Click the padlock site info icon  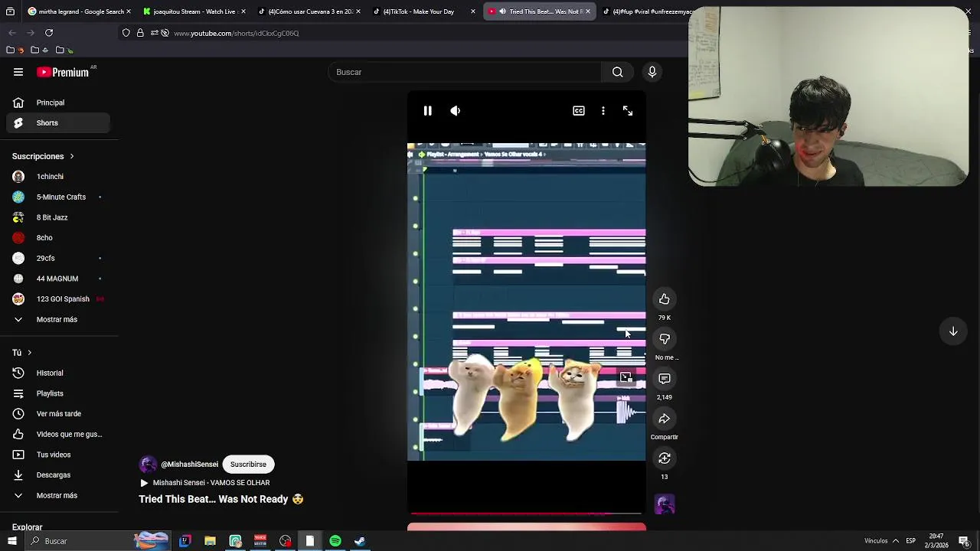click(140, 33)
